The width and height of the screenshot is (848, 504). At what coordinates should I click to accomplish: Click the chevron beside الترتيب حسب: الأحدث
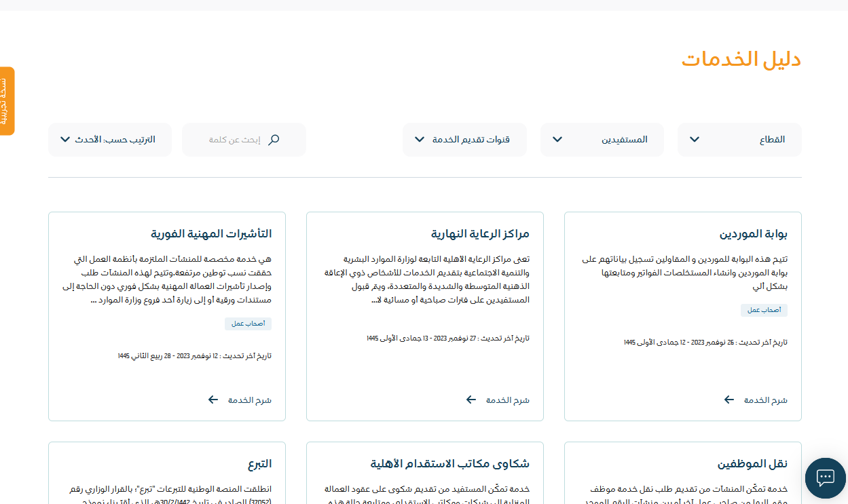coord(65,140)
